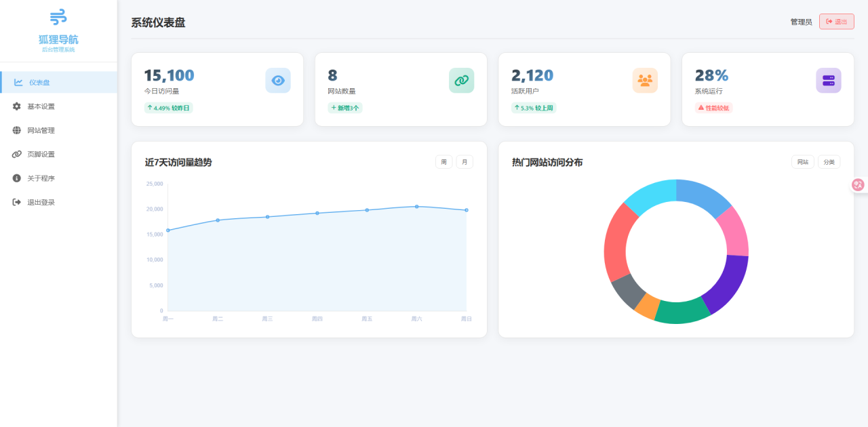Click the pink floating widget on the right edge

click(x=857, y=184)
